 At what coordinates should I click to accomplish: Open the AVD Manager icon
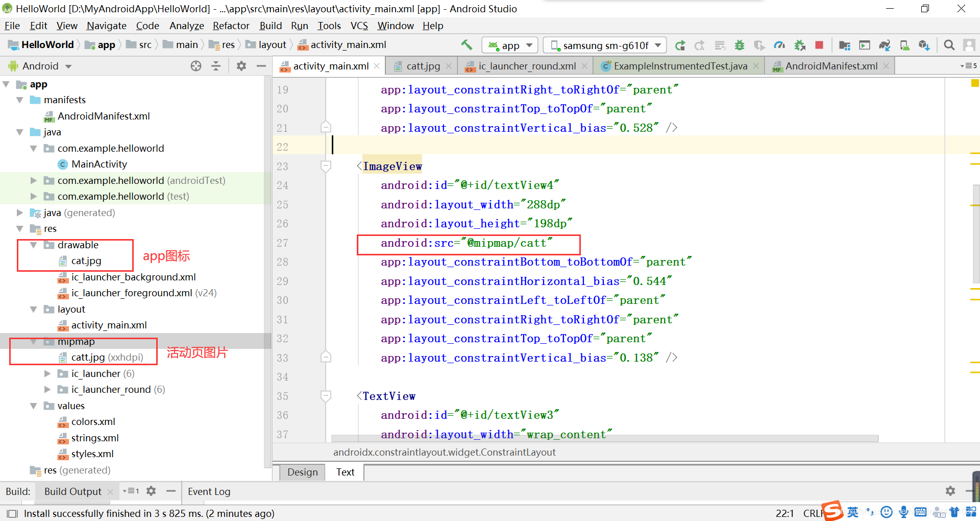coord(904,45)
